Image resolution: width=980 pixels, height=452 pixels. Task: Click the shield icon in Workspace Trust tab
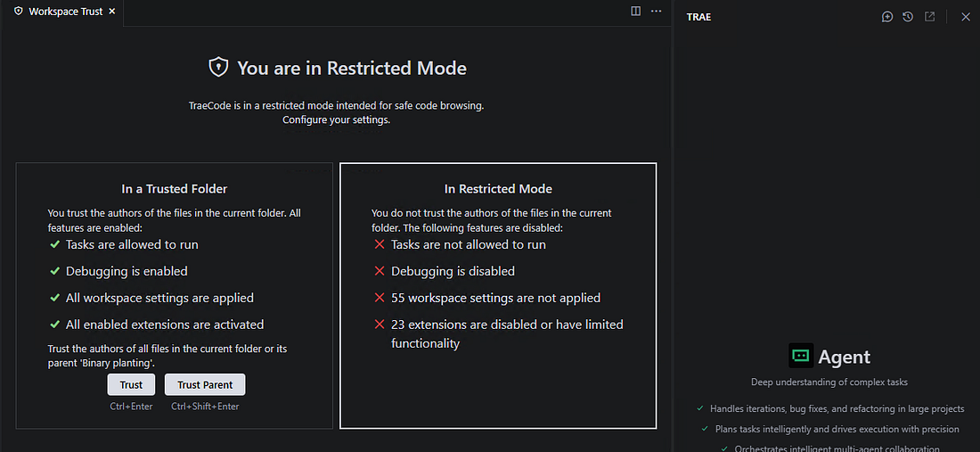(19, 12)
